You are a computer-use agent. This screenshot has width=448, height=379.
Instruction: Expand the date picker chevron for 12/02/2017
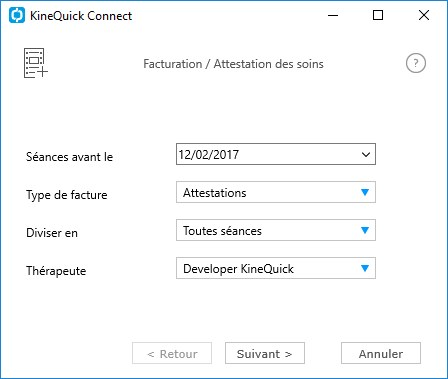point(366,154)
